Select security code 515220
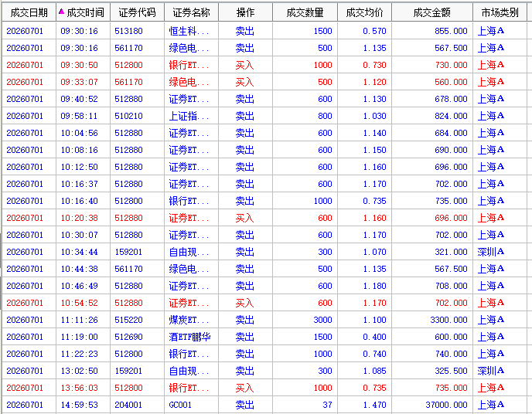The width and height of the screenshot is (532, 414). tap(128, 320)
